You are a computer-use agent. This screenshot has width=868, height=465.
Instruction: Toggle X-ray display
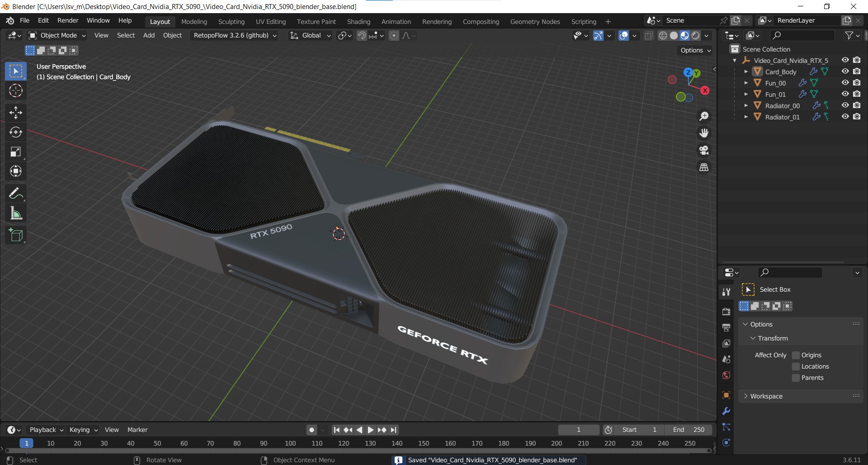click(649, 35)
